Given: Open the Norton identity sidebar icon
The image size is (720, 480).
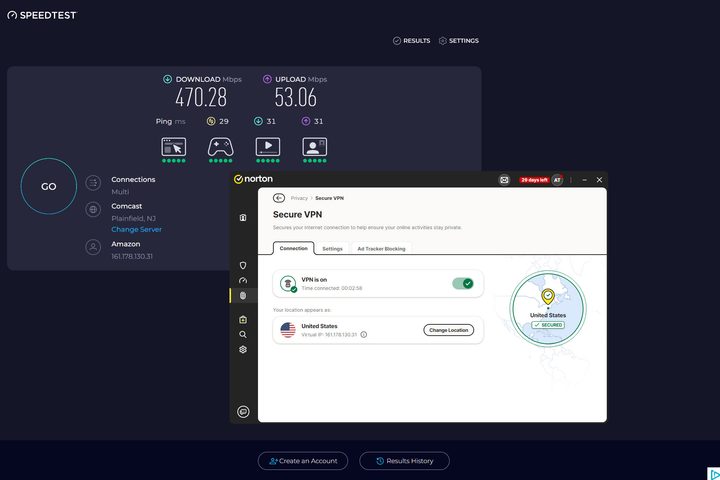Looking at the screenshot, I should [x=243, y=320].
